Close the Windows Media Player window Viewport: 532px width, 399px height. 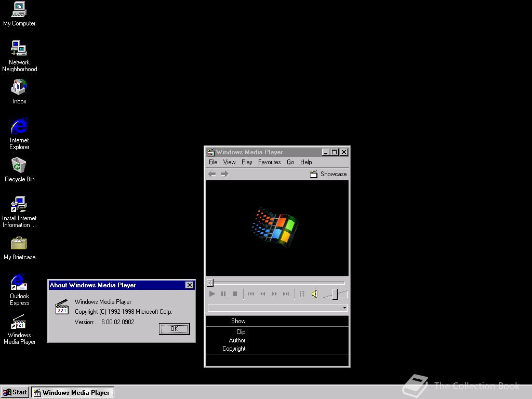(x=344, y=152)
